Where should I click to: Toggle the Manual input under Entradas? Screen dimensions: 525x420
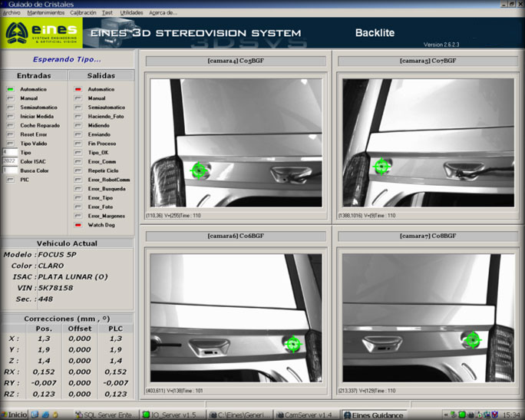tap(10, 99)
